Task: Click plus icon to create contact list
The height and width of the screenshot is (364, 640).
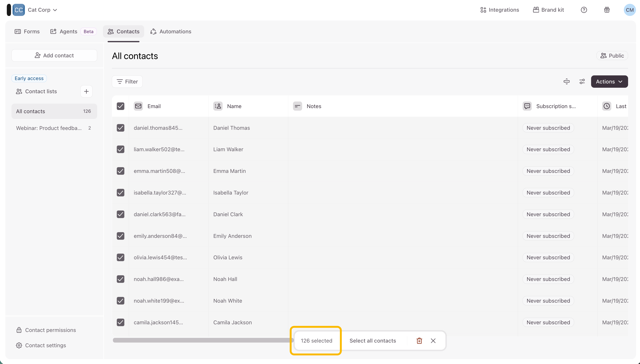Action: [x=86, y=92]
